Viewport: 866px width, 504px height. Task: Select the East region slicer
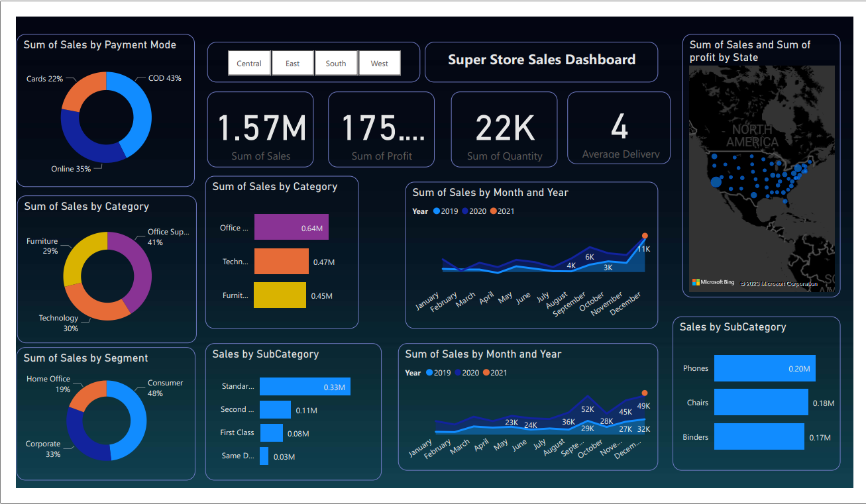tap(293, 63)
